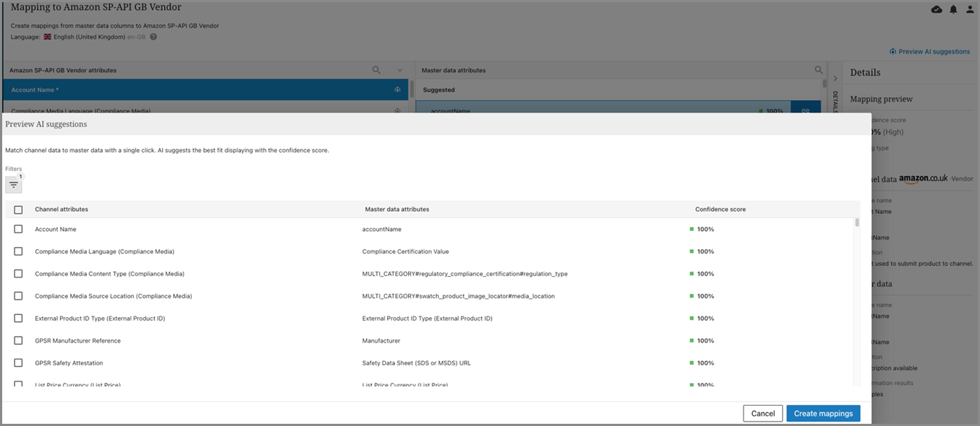Click the cloud status icon
The image size is (980, 426).
click(x=937, y=9)
